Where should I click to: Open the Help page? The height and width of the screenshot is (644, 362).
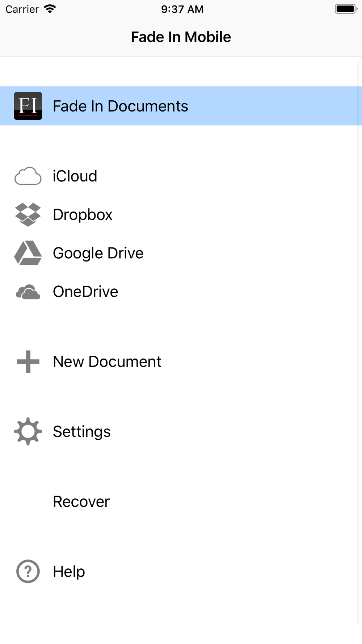pyautogui.click(x=181, y=571)
